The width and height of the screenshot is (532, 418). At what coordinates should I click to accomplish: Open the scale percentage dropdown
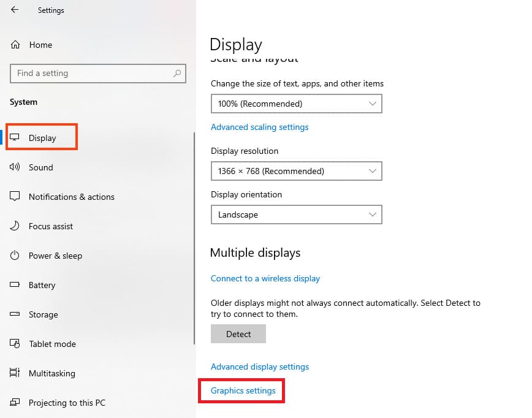[296, 104]
